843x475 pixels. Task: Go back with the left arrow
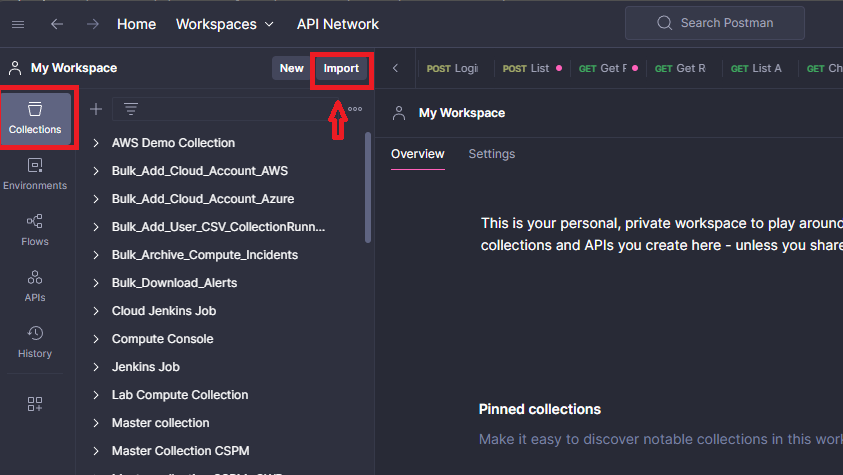[57, 24]
